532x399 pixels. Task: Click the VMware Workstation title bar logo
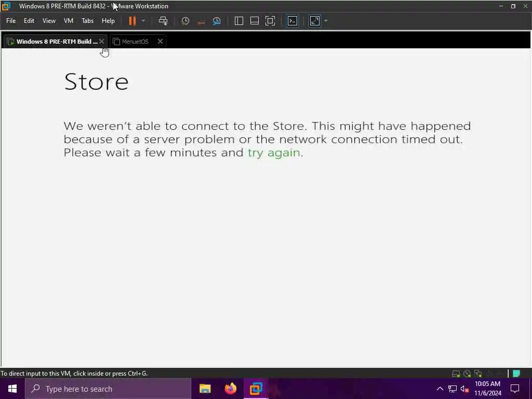click(x=6, y=6)
